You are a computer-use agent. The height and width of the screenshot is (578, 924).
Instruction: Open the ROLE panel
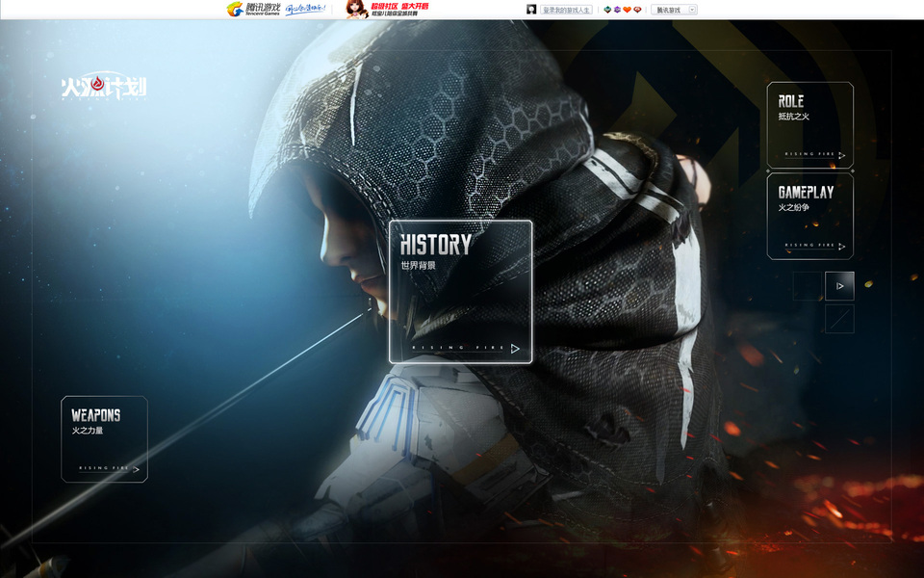[809, 125]
